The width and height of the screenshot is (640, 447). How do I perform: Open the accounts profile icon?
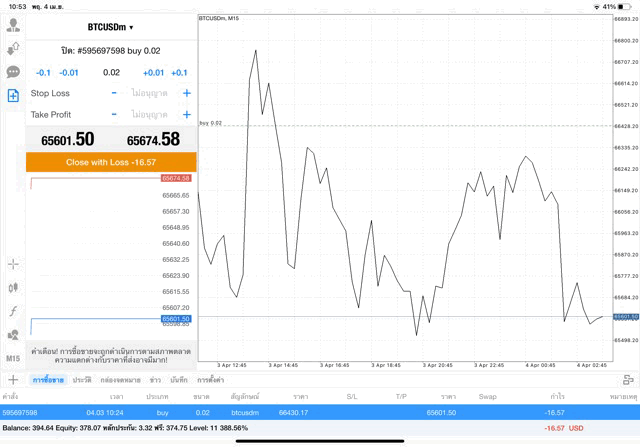(13, 25)
